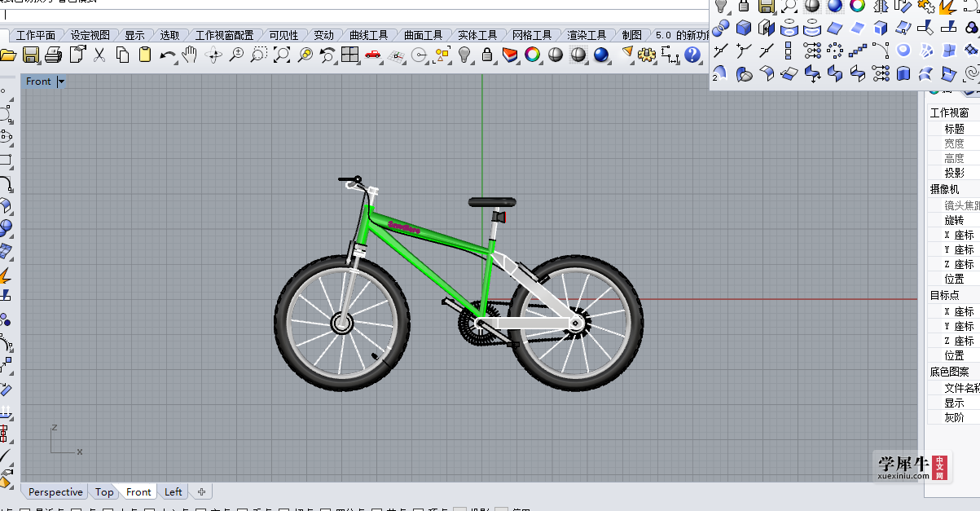The height and width of the screenshot is (511, 980).
Task: Undo the last action
Action: tap(168, 55)
